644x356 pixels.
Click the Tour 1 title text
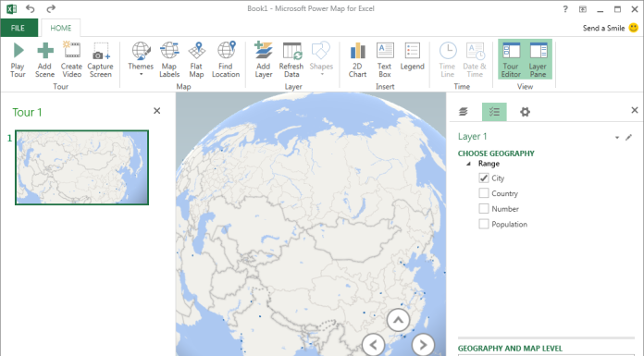[x=27, y=113]
